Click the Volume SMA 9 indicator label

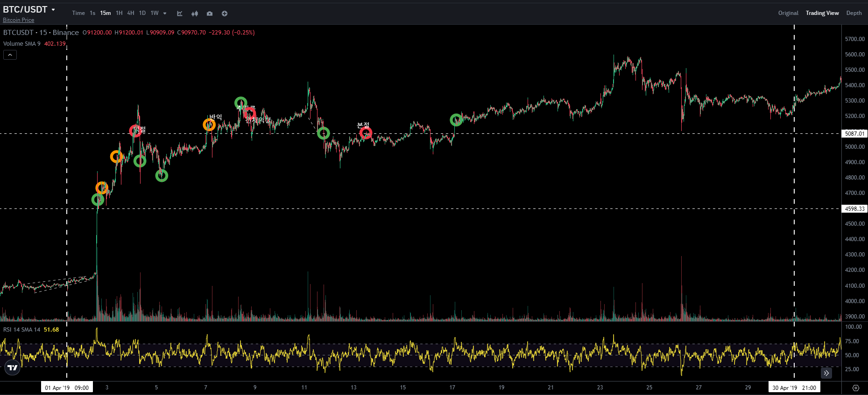click(x=22, y=44)
